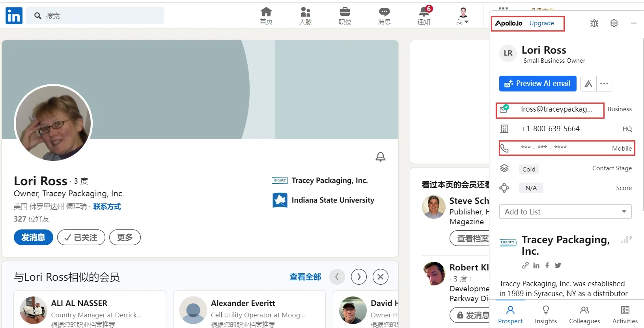Click the company signal bars icon

[626, 240]
